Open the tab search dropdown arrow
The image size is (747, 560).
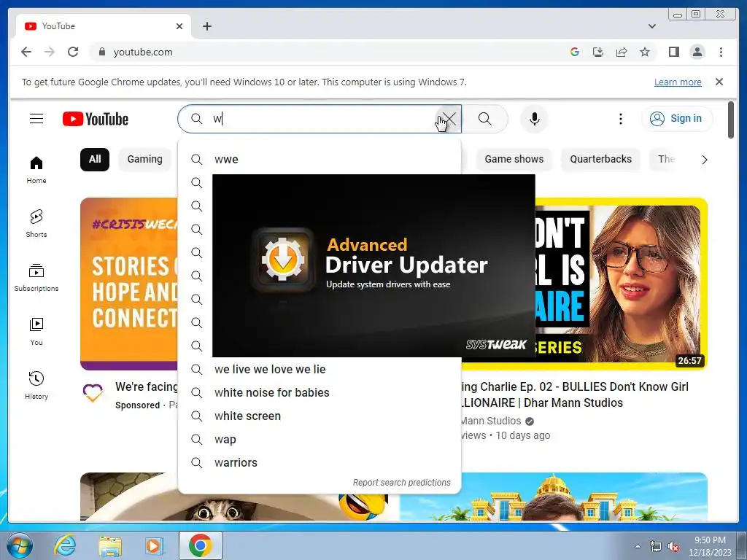click(651, 26)
